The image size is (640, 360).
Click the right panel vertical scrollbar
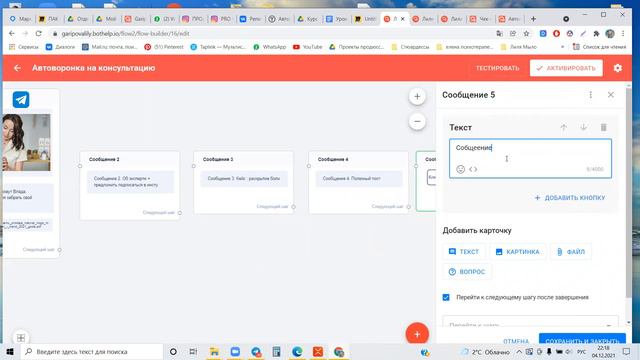pos(628,192)
